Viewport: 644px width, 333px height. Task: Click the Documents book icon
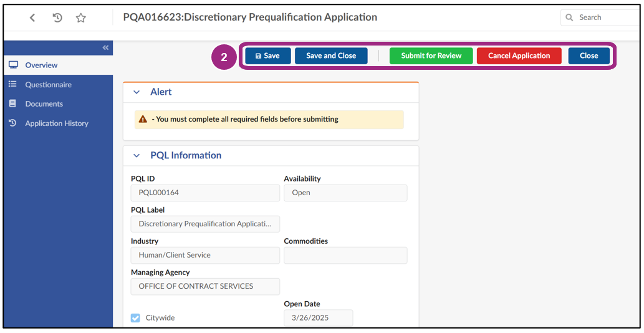[x=12, y=104]
